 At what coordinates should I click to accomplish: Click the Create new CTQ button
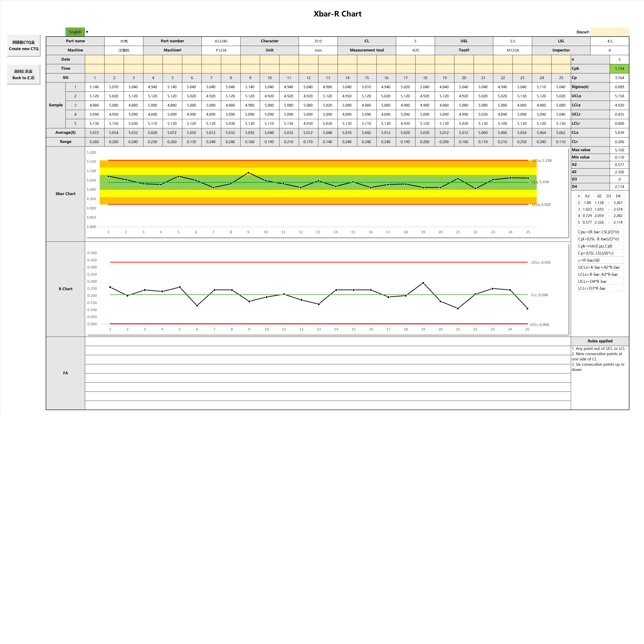point(24,45)
